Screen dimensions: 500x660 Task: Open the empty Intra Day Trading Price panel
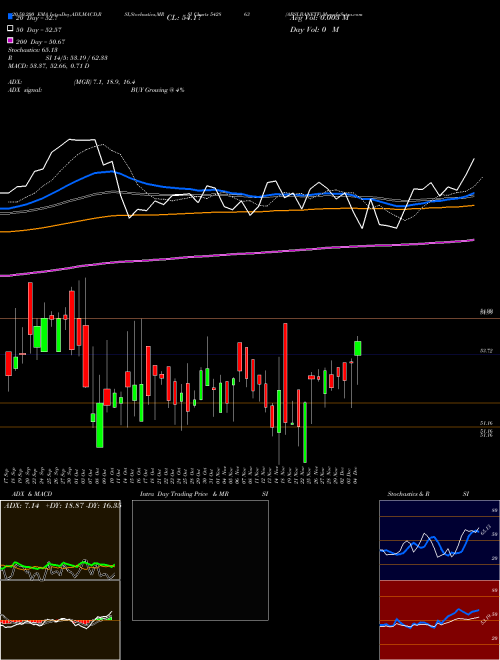pyautogui.click(x=200, y=560)
